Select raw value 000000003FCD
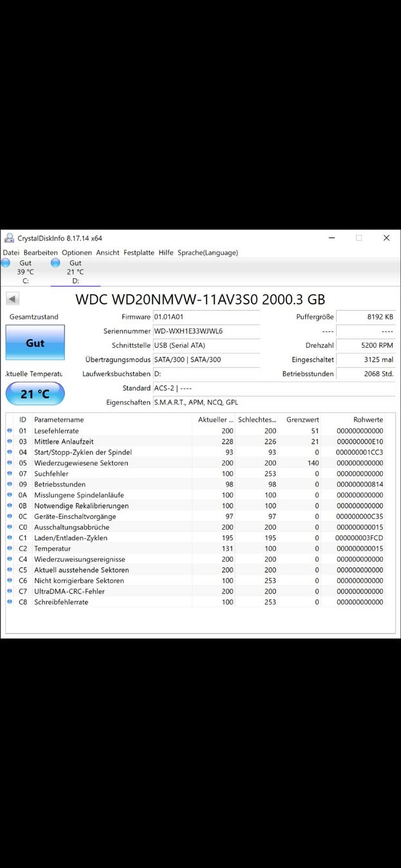The height and width of the screenshot is (868, 401). coord(359,538)
